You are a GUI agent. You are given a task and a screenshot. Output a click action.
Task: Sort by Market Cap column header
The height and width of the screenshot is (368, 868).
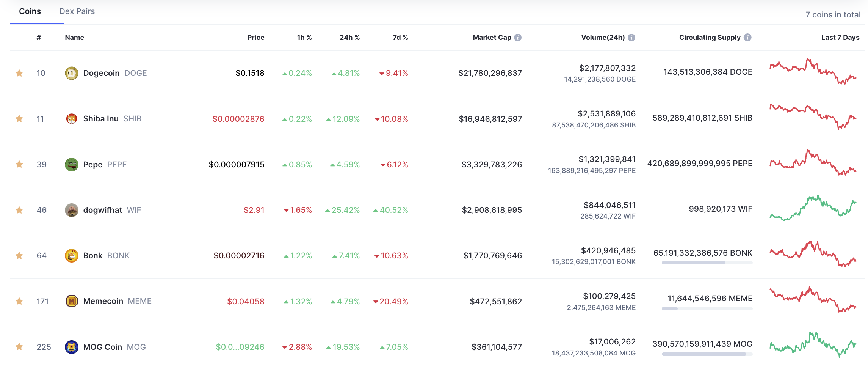tap(492, 38)
